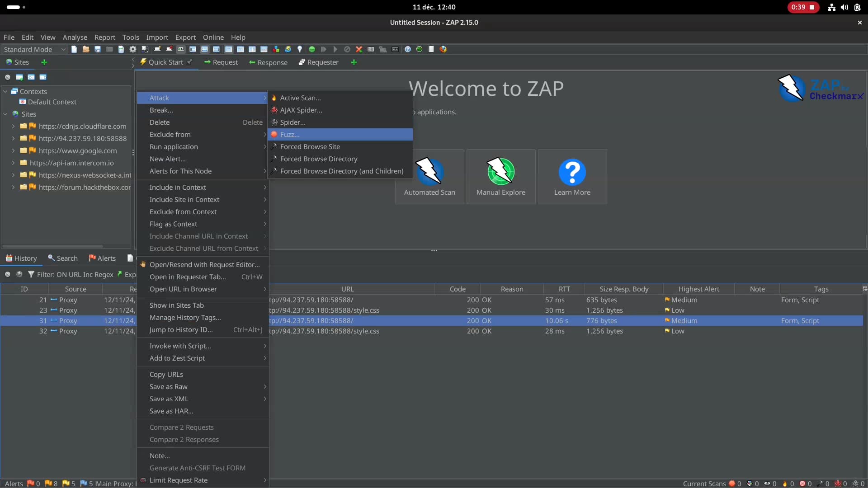Toggle the History filter funnel
Screen dimensions: 868x488
pyautogui.click(x=31, y=274)
